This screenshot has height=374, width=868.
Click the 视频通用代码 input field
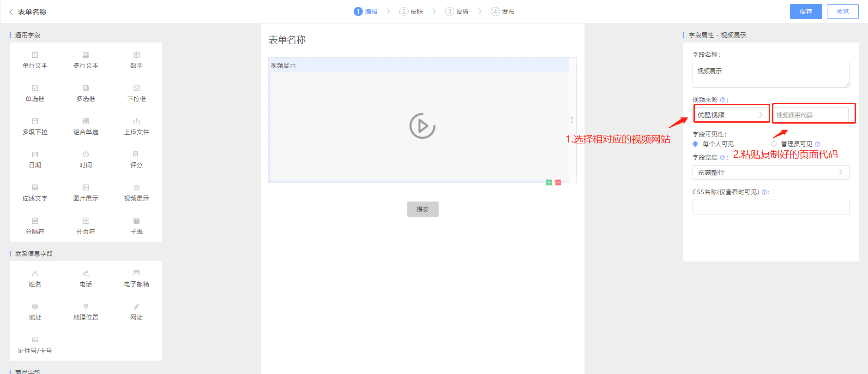tap(811, 115)
